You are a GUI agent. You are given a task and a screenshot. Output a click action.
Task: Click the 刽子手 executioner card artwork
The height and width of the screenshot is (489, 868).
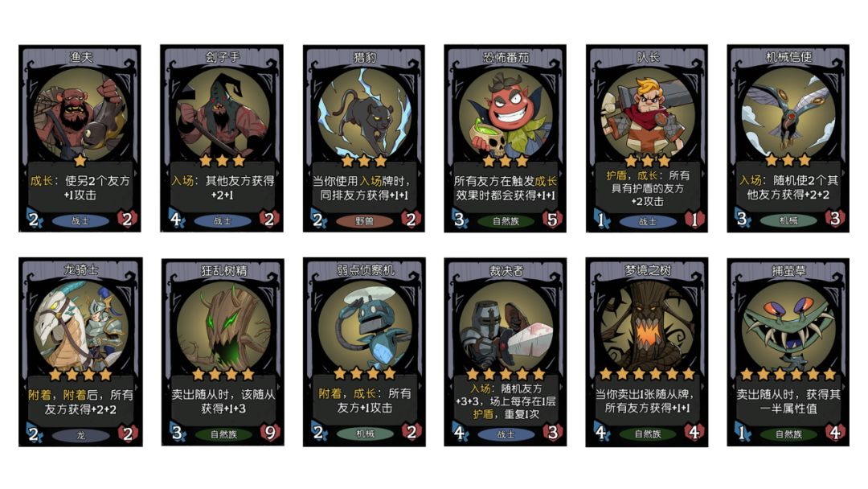[223, 115]
